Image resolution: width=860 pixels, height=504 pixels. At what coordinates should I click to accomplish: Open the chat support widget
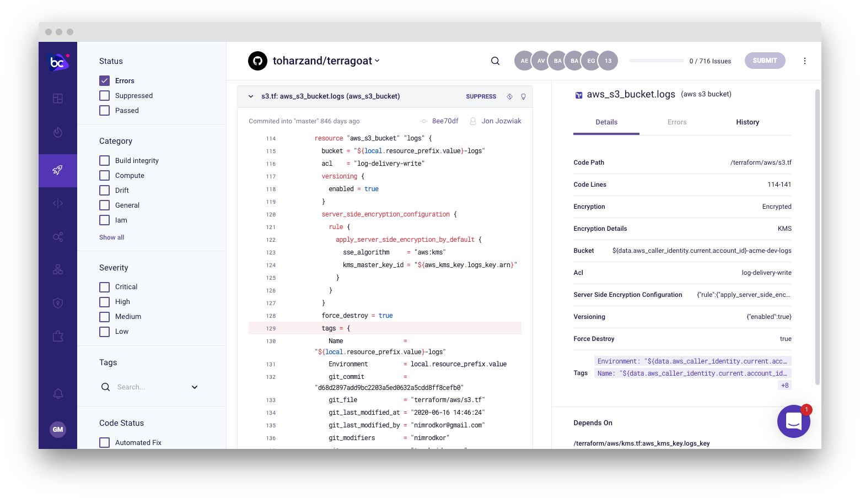[794, 421]
